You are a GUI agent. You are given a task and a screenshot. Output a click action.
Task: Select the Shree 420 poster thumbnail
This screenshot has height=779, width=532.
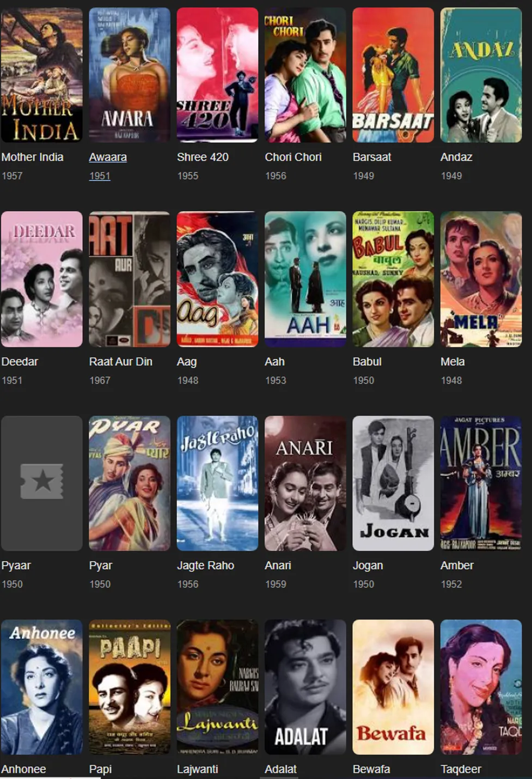coord(217,75)
